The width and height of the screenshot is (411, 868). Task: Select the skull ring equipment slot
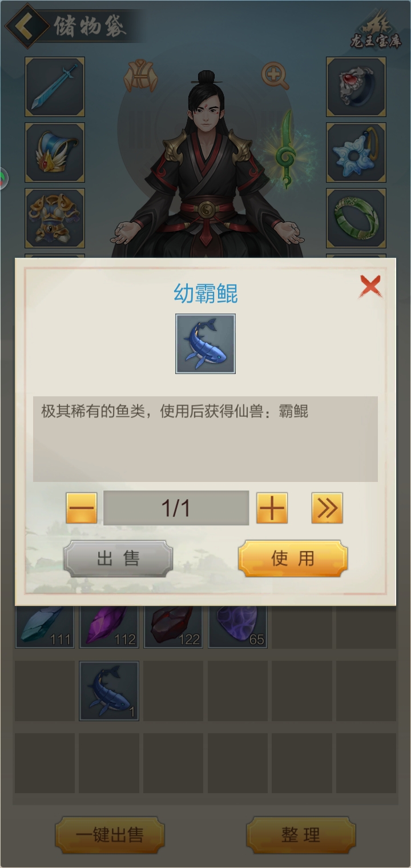click(356, 87)
